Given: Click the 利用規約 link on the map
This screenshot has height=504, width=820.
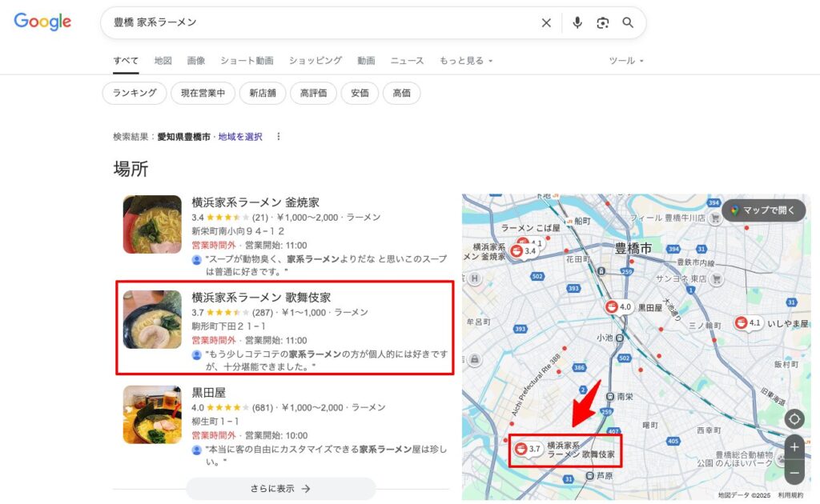Looking at the screenshot, I should 790,495.
